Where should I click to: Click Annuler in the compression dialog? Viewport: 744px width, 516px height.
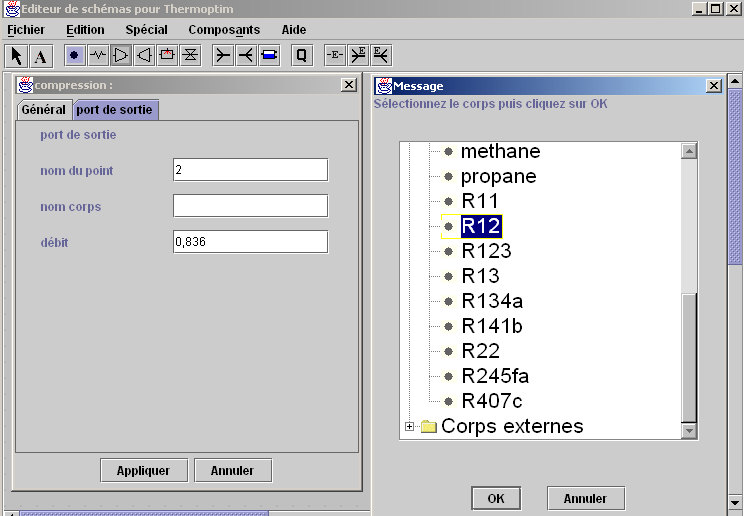click(x=233, y=470)
